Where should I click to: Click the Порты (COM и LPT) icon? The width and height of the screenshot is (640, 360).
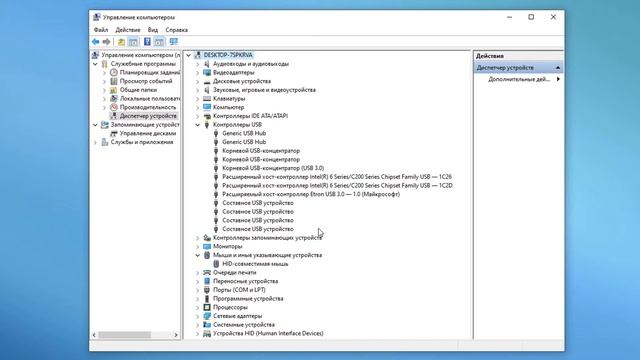(x=207, y=290)
